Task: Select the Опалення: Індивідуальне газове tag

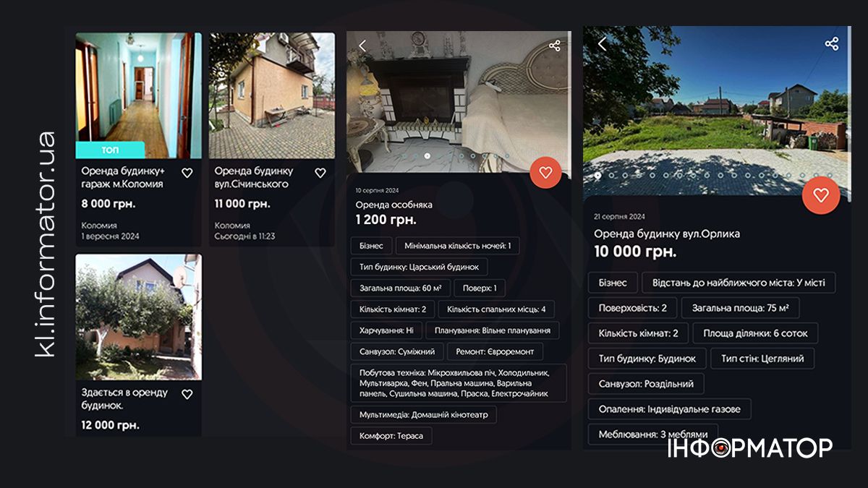Action: (669, 409)
